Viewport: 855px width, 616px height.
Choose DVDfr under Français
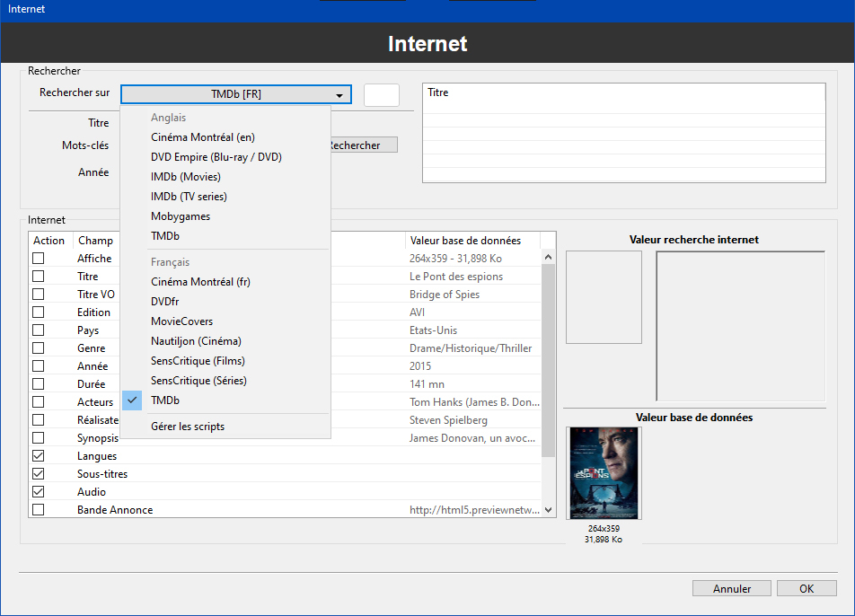[x=165, y=302]
